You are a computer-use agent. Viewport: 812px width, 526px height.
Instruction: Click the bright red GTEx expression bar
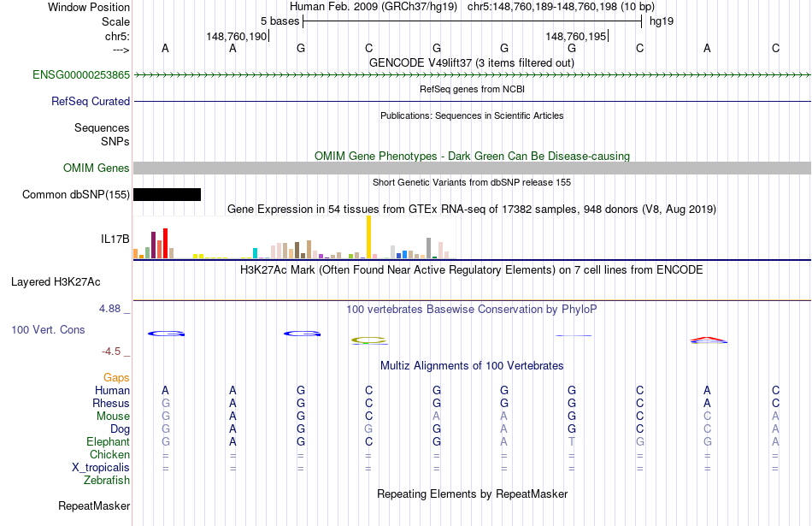click(x=165, y=243)
